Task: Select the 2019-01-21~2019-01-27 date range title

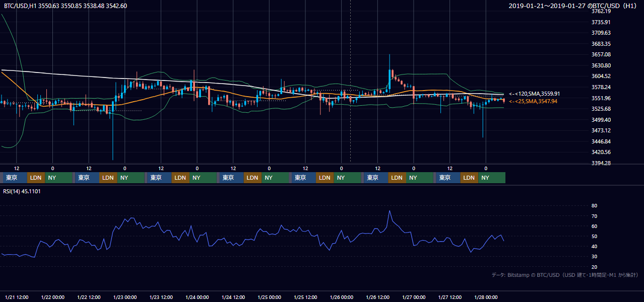Action: (573, 6)
